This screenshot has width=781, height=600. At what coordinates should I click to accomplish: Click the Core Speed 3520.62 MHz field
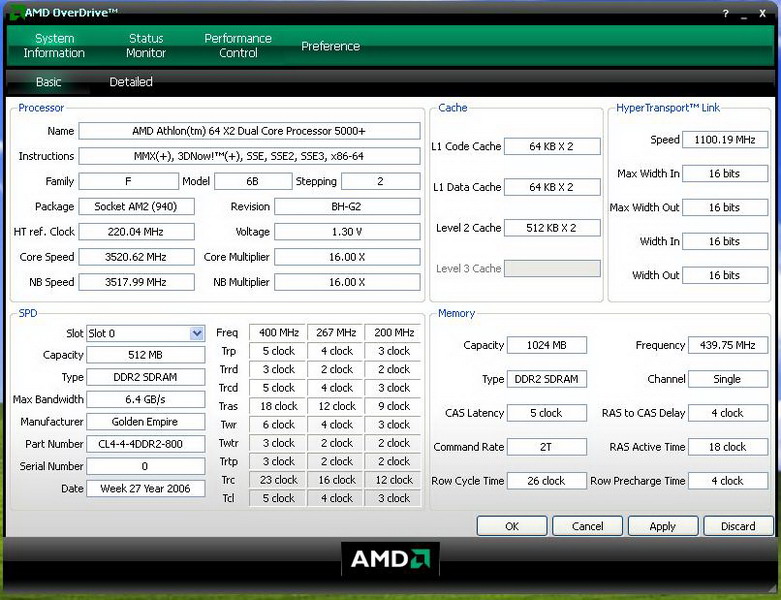pyautogui.click(x=136, y=257)
